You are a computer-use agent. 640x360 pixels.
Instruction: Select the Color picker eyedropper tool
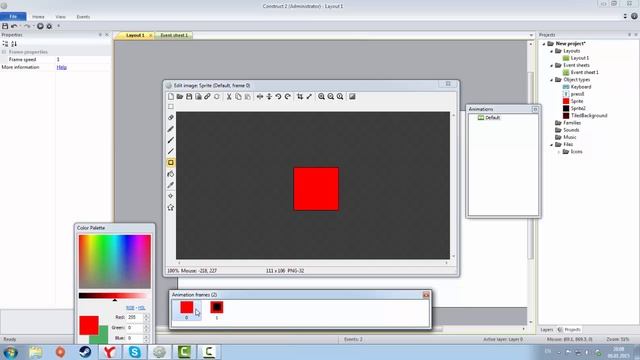(171, 185)
